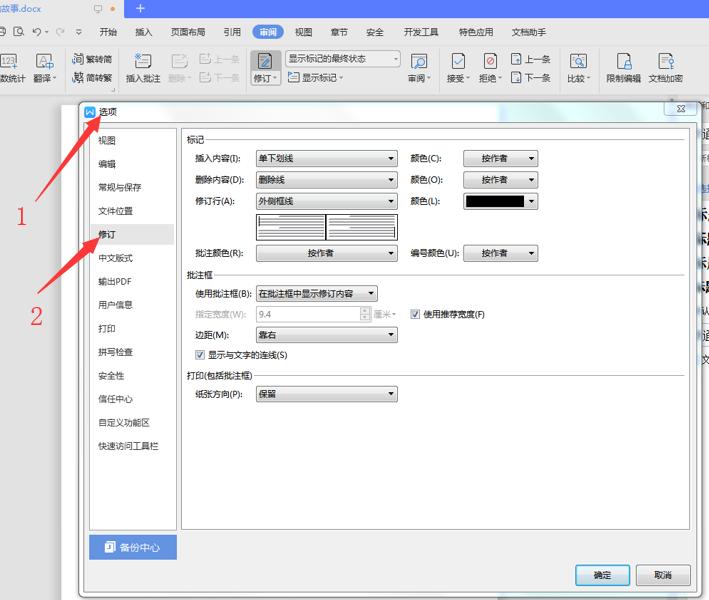Open the 比较 (Compare) documents tool
709x600 pixels.
578,67
